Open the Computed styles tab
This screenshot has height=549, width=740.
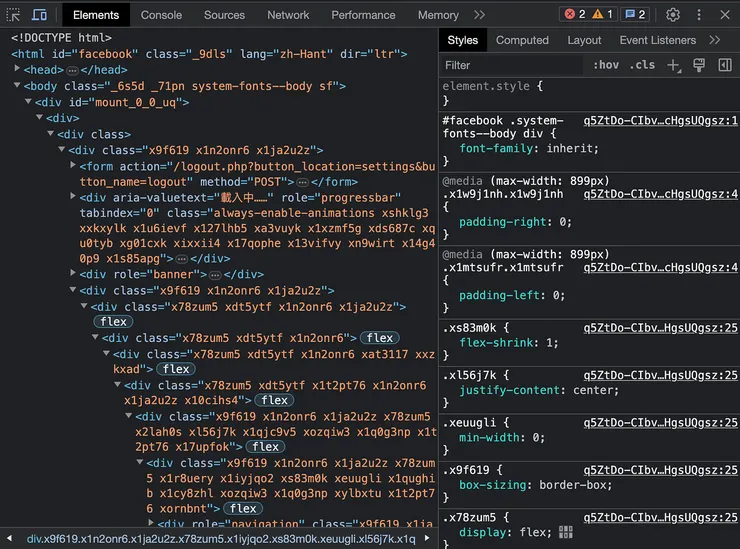(x=522, y=40)
